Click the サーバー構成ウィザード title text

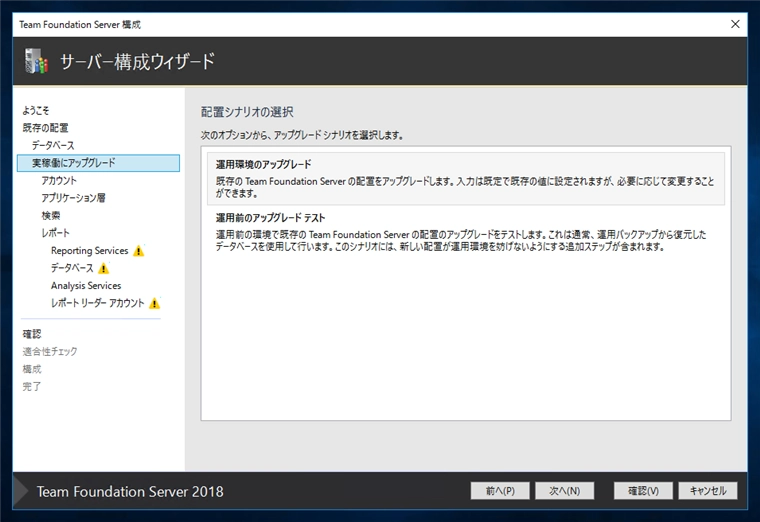(137, 62)
